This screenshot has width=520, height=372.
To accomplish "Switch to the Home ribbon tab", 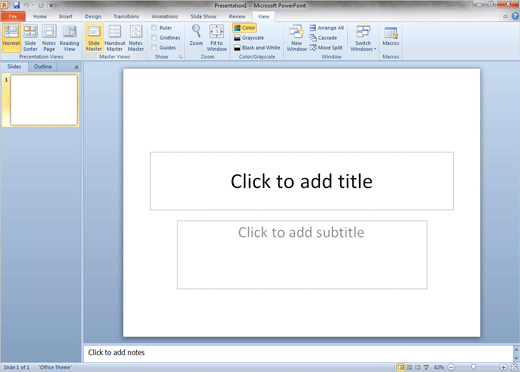I will [x=40, y=16].
